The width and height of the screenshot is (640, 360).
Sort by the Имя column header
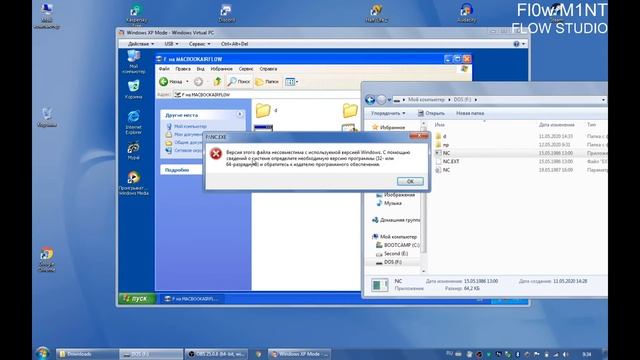tap(440, 124)
